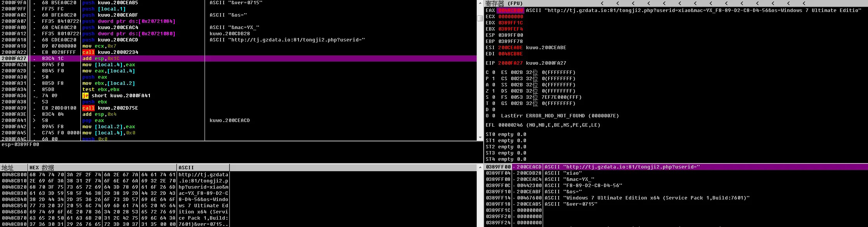Click the jump destination marker at 2000FA41

35,120
